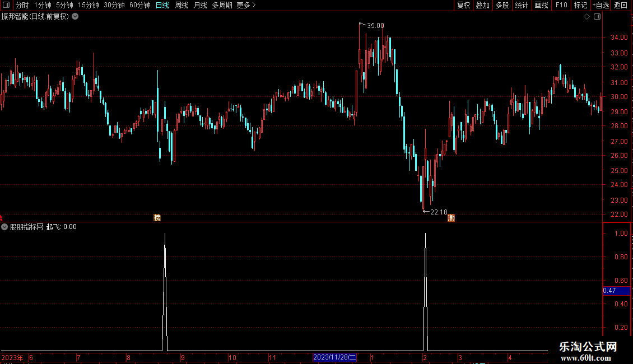This screenshot has height=364, width=633.
Task: Click the 22.18 low price label
Action: 439,212
